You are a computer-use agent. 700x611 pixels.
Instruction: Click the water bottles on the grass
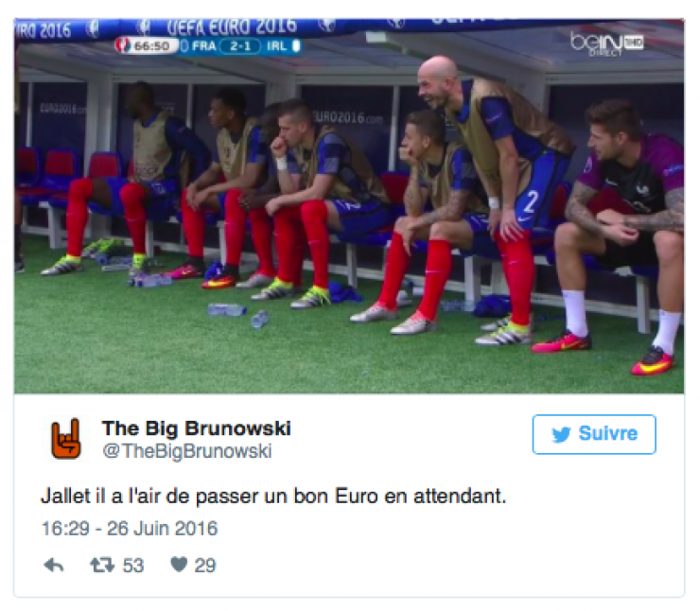tap(238, 313)
